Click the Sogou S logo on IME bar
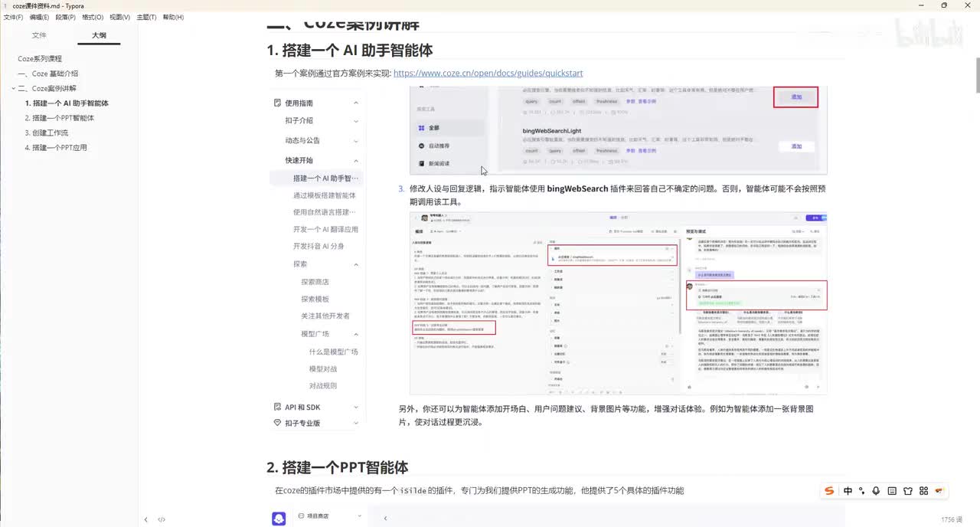 829,490
